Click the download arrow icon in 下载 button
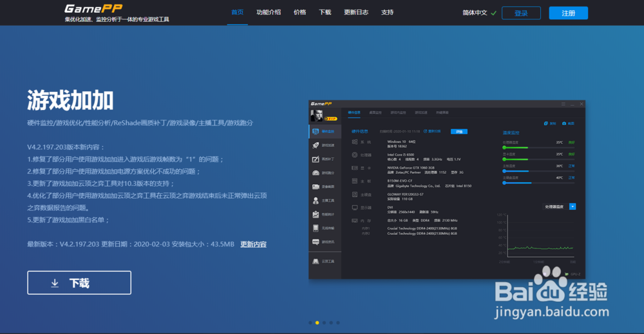 tap(55, 283)
